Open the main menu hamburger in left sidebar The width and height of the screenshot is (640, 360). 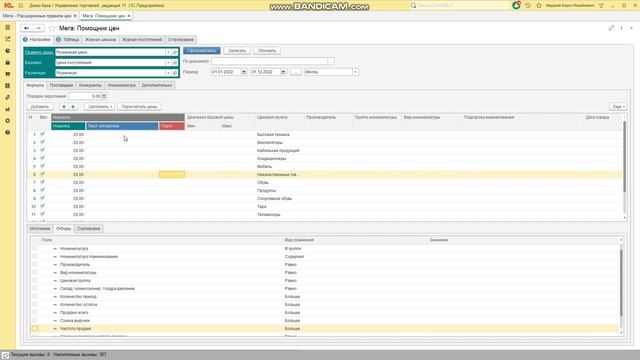coord(7,27)
